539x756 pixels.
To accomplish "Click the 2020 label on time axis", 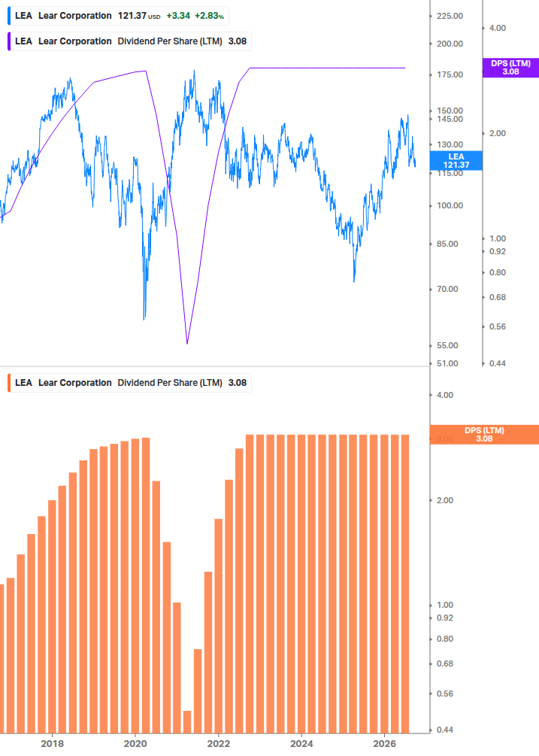I will pos(135,743).
